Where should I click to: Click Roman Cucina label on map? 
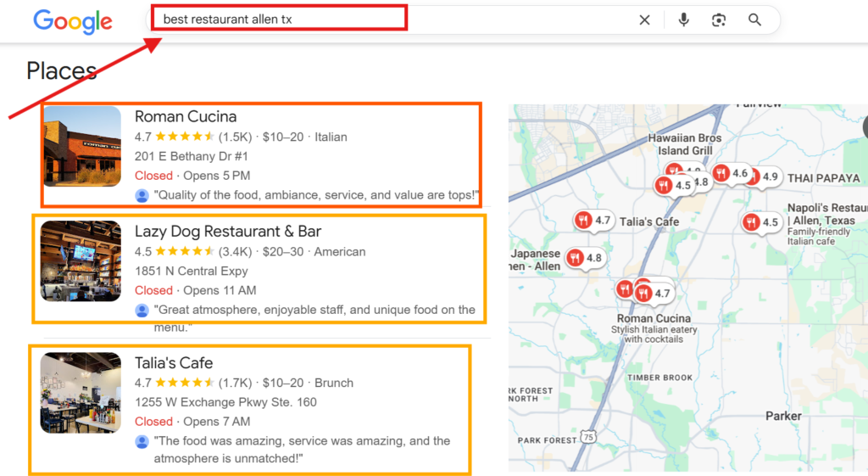tap(654, 319)
